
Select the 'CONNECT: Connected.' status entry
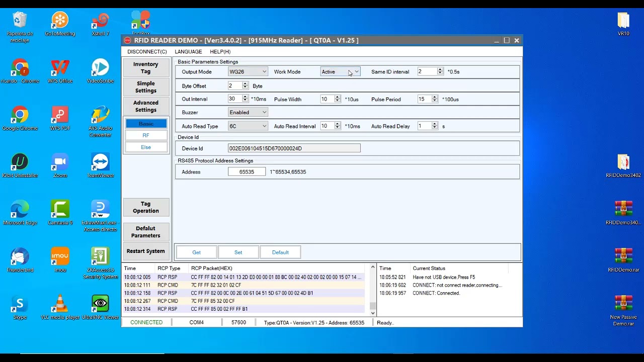click(x=436, y=293)
